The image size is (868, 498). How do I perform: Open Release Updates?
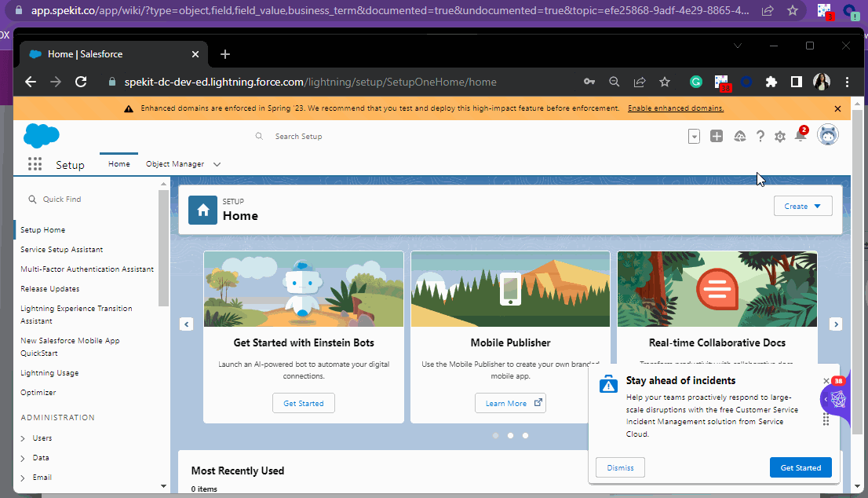point(49,289)
